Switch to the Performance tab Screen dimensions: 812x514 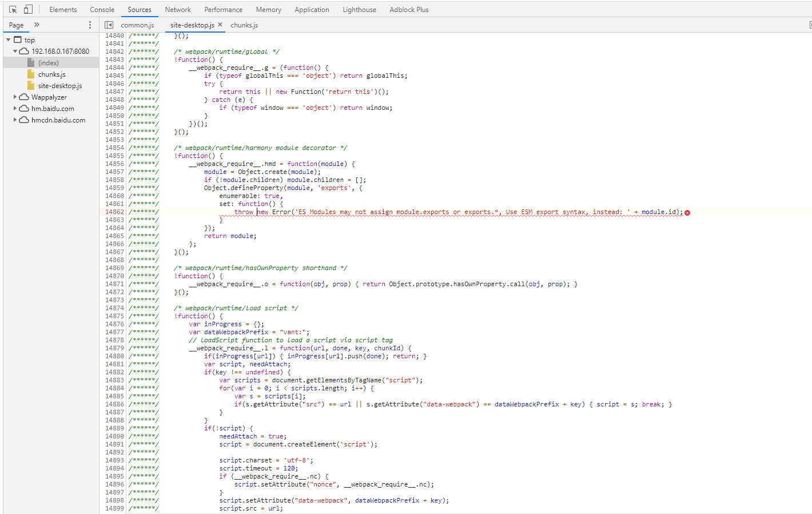click(x=224, y=10)
